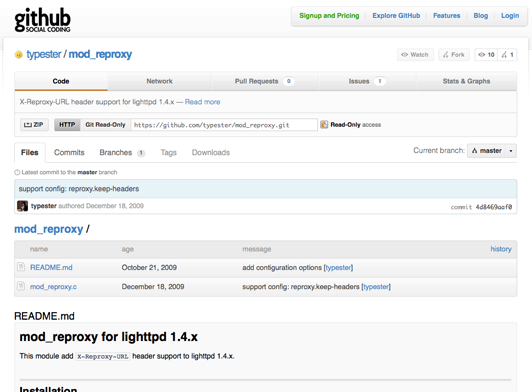Click Explore GitHub link
Screen dimensions: 532x392
[396, 16]
